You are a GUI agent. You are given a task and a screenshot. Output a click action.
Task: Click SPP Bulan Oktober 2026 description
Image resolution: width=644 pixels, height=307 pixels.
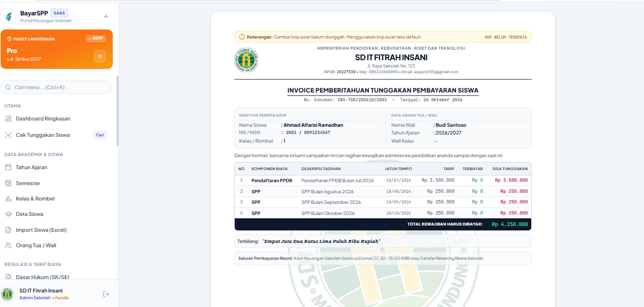[x=328, y=213]
